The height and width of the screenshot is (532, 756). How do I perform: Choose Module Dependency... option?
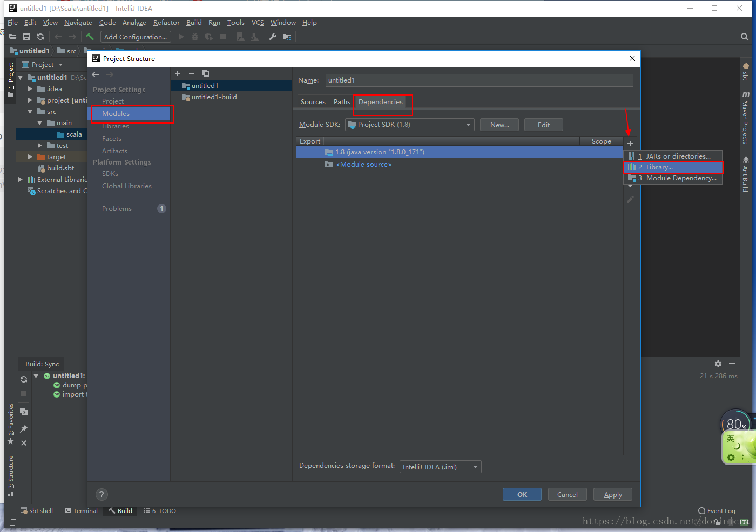[673, 178]
